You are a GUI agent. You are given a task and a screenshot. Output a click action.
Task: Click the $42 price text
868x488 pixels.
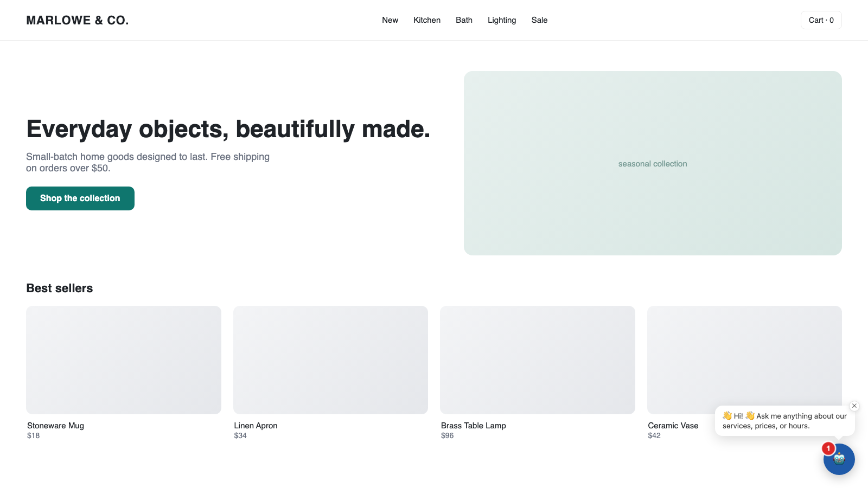pyautogui.click(x=654, y=435)
